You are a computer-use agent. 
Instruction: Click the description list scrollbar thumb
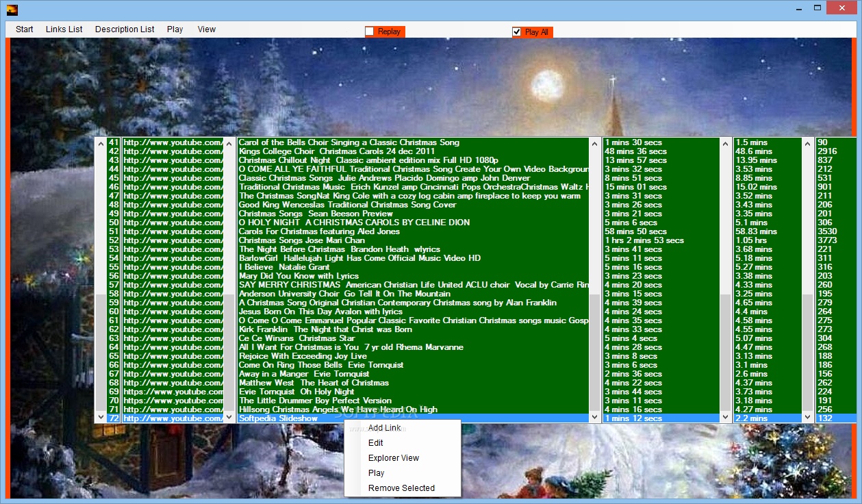coord(594,353)
